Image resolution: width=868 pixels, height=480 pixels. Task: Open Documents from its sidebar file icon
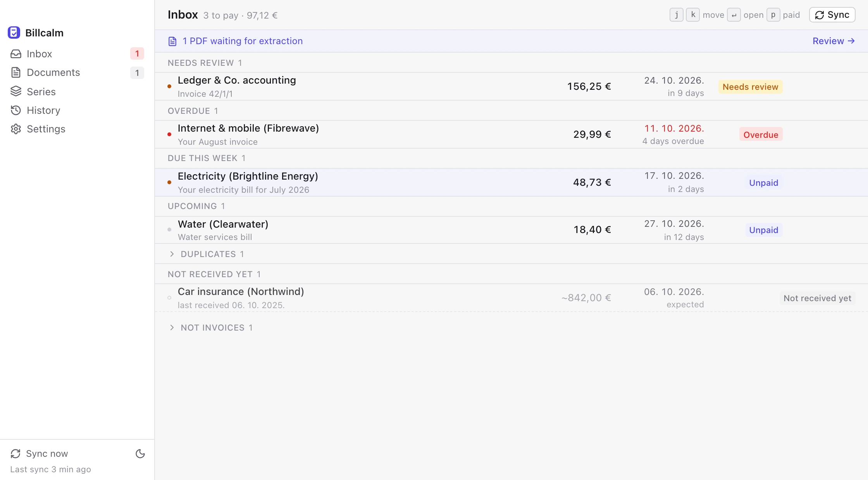click(x=16, y=72)
